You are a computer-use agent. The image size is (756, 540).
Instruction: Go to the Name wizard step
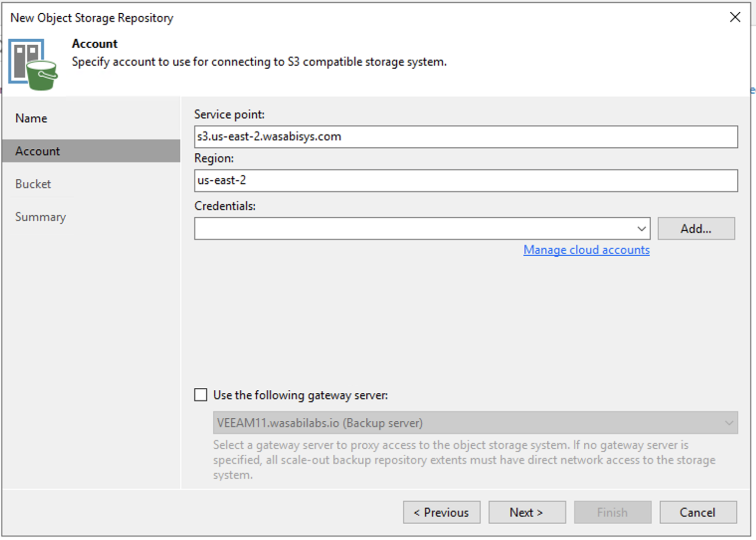[31, 118]
